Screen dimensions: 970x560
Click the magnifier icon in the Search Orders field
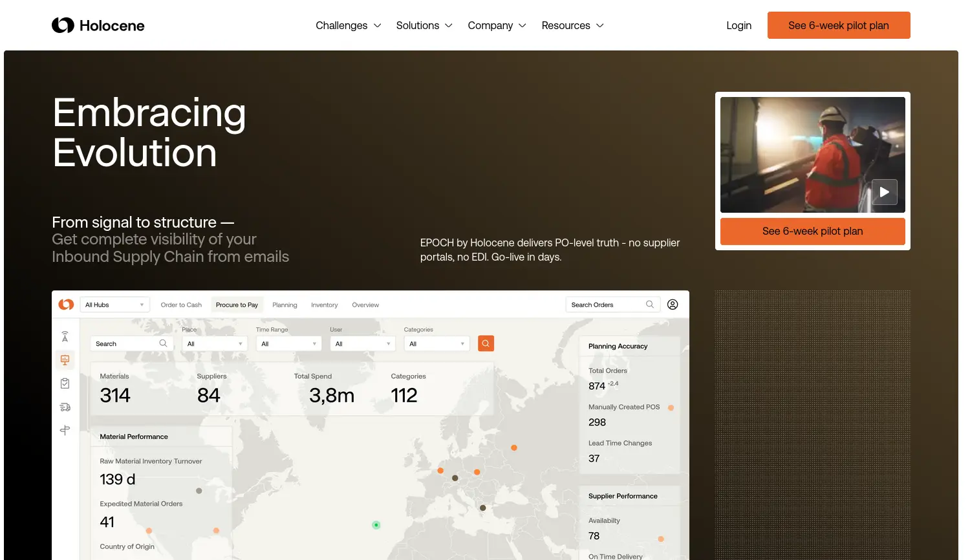point(650,304)
